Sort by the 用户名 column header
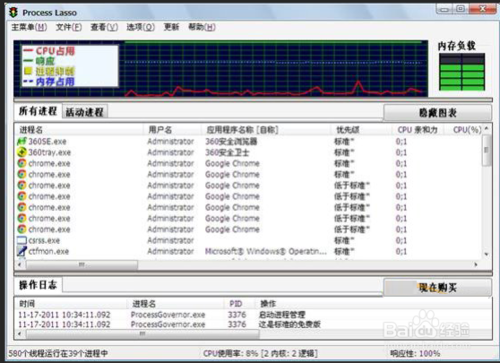The width and height of the screenshot is (500, 363). [x=172, y=130]
